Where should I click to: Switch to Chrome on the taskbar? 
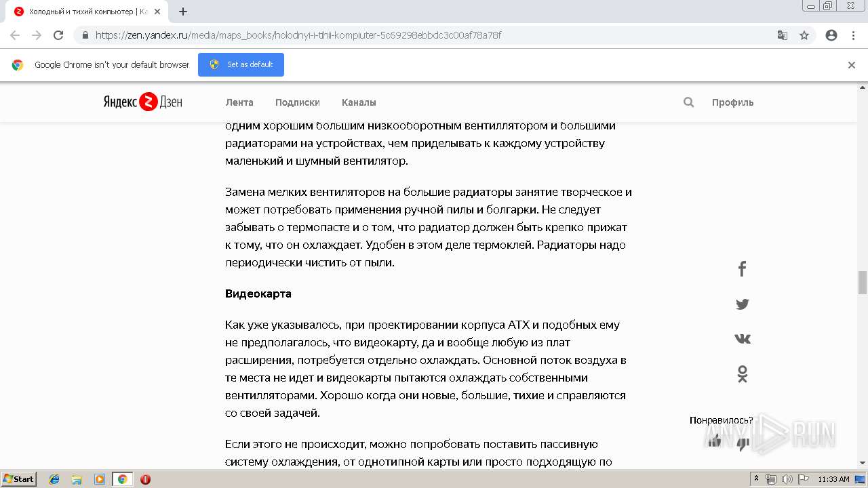pos(122,479)
